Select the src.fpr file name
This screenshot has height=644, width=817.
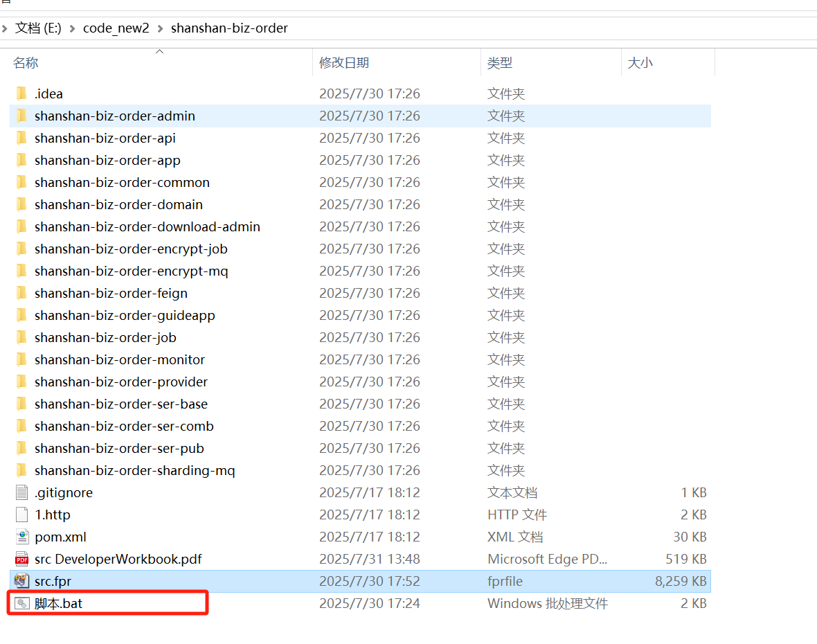click(53, 581)
